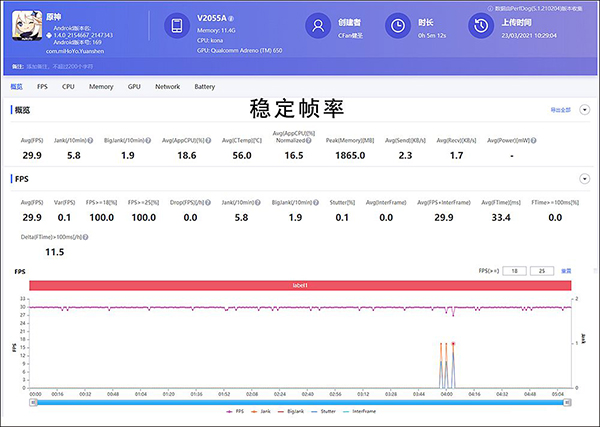Viewport: 600px width, 427px height.
Task: Click the duration clock icon
Action: (397, 26)
